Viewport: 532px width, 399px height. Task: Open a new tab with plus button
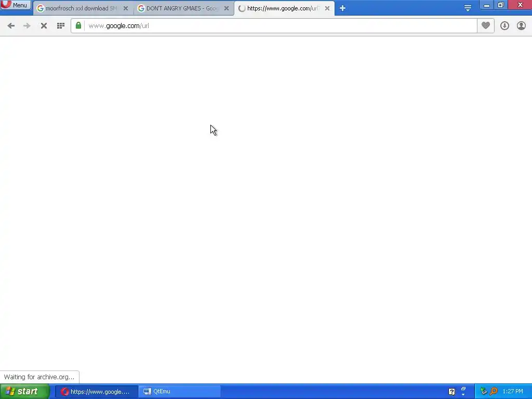coord(342,8)
